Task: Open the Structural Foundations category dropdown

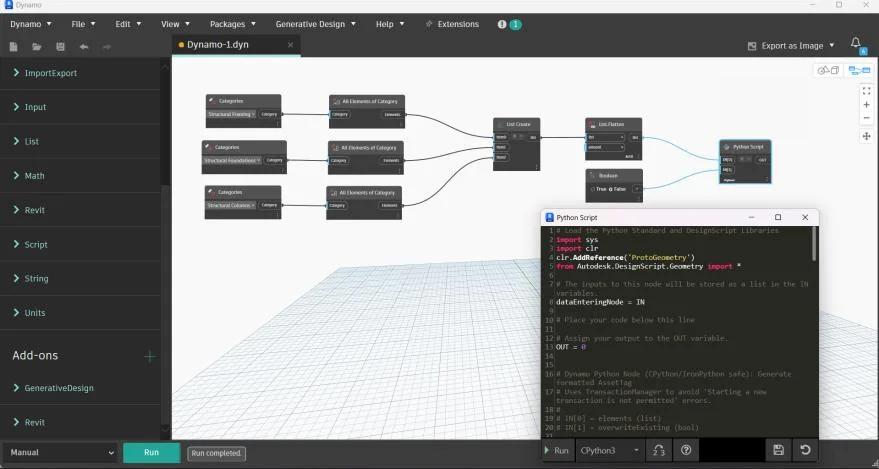Action: [232, 160]
